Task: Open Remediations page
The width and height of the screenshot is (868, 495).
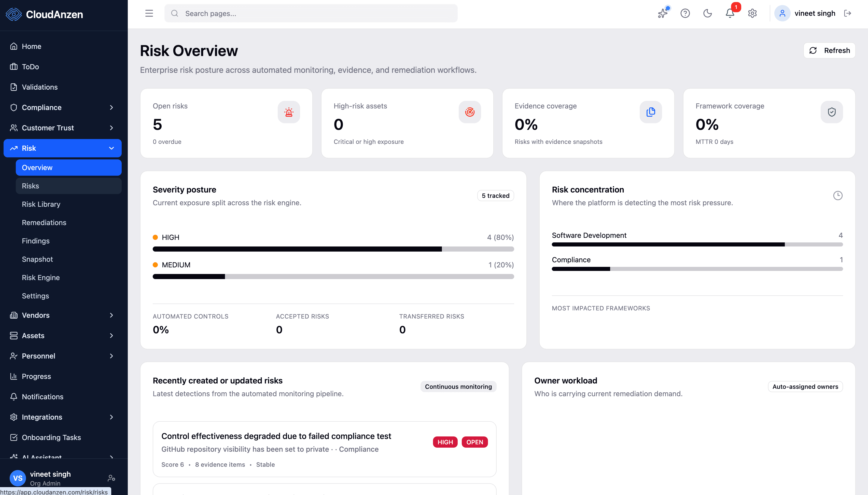Action: click(68, 223)
